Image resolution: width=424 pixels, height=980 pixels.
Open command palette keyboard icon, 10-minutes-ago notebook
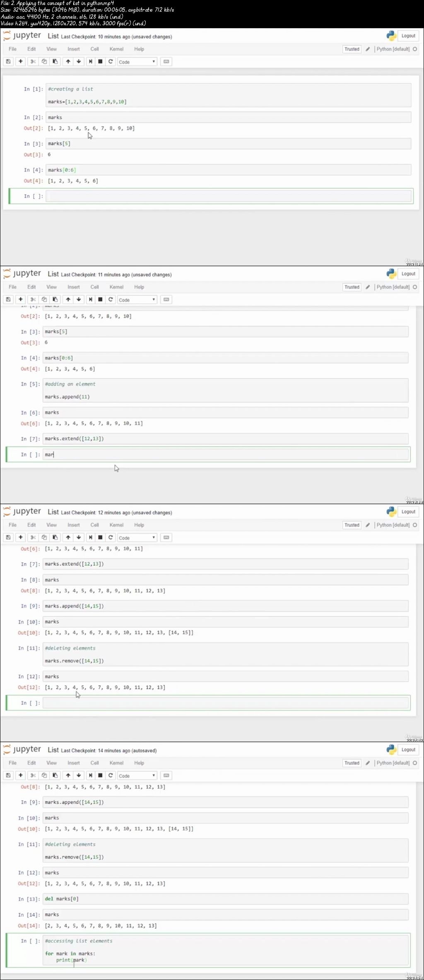click(166, 62)
